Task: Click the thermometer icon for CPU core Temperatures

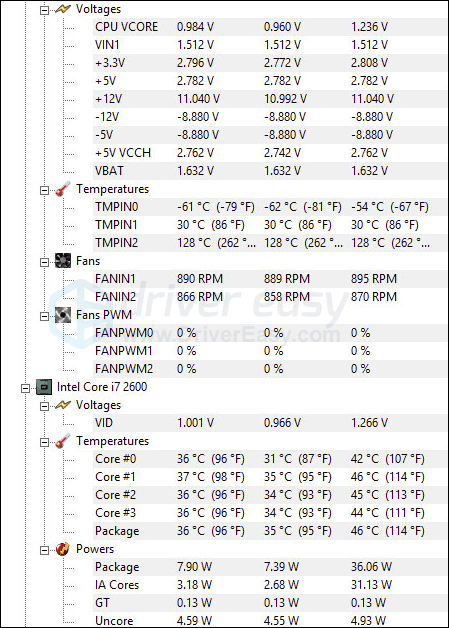Action: [63, 441]
